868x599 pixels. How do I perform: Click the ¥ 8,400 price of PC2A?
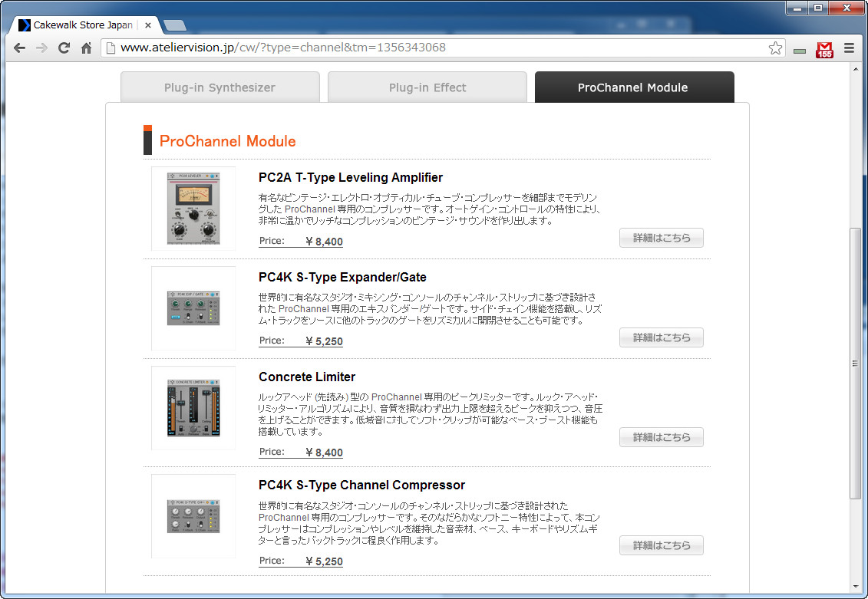(325, 241)
